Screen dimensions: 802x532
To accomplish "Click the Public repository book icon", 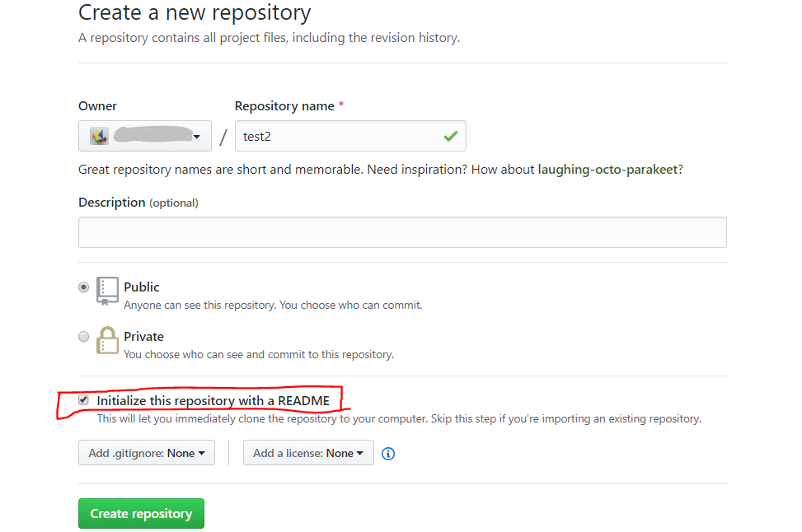I will 107,292.
